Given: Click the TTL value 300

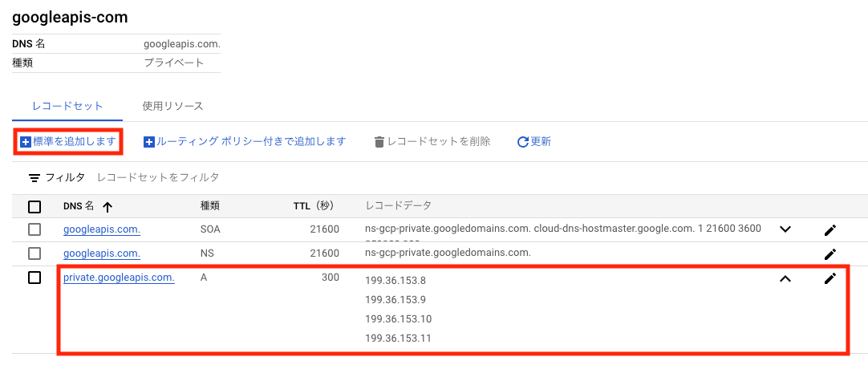Looking at the screenshot, I should (x=330, y=278).
